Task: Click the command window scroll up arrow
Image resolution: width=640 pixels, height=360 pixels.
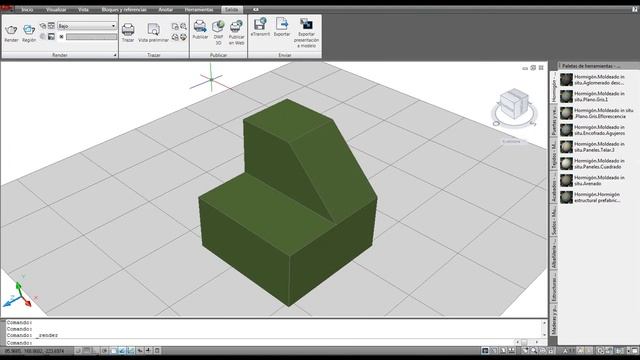Action: point(544,323)
